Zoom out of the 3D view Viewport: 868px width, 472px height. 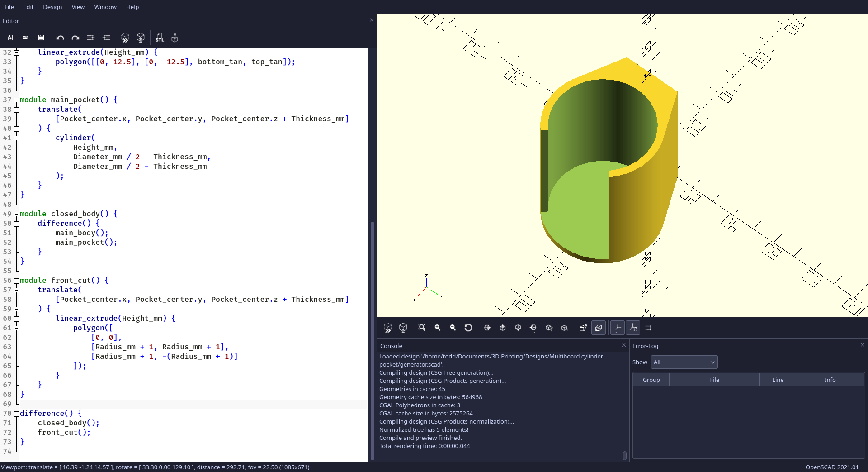(453, 328)
